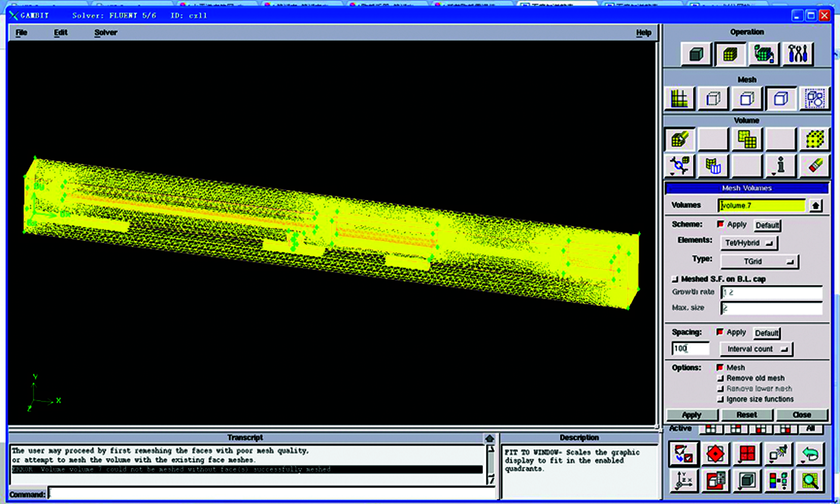Open the Examine Mesh magnifier icon
Viewport: 840px width, 504px height.
point(810,481)
